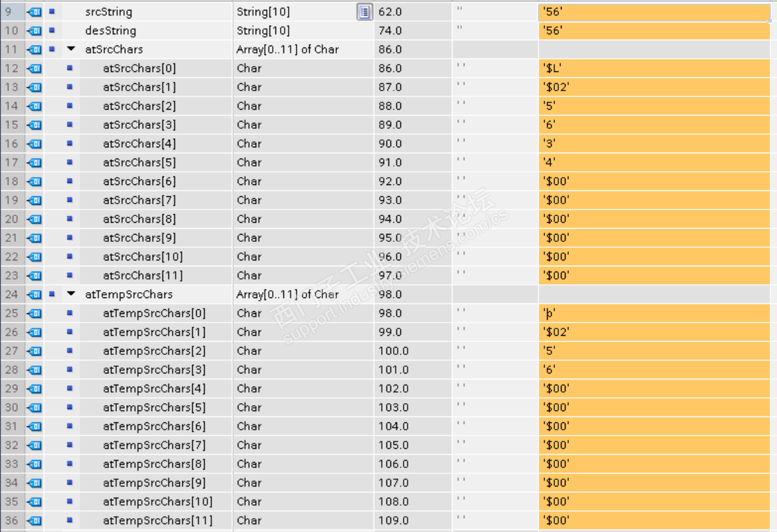The height and width of the screenshot is (532, 777).
Task: Select the atSrcChars array name
Action: coord(114,50)
